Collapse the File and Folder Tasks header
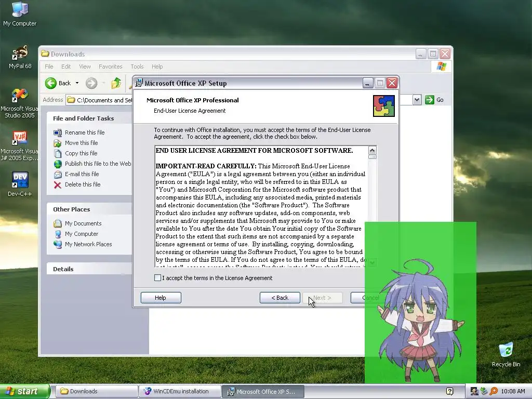Image resolution: width=532 pixels, height=399 pixels. pyautogui.click(x=89, y=118)
